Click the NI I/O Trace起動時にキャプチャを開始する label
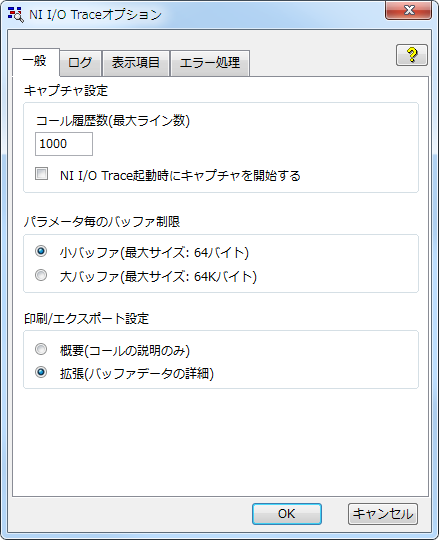The width and height of the screenshot is (439, 540). [180, 176]
